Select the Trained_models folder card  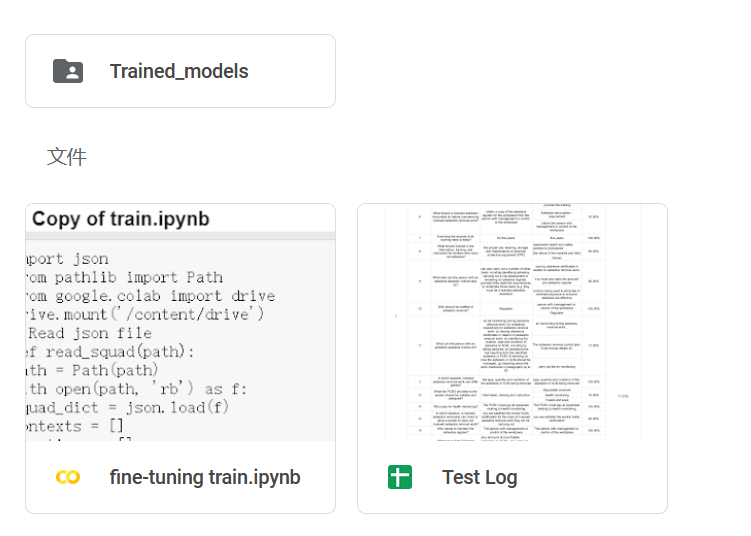(181, 71)
